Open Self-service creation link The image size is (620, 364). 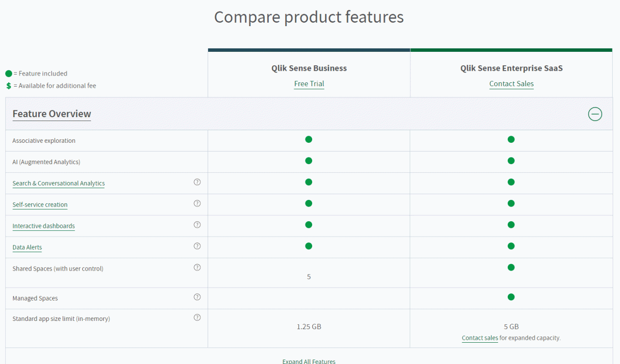point(40,205)
